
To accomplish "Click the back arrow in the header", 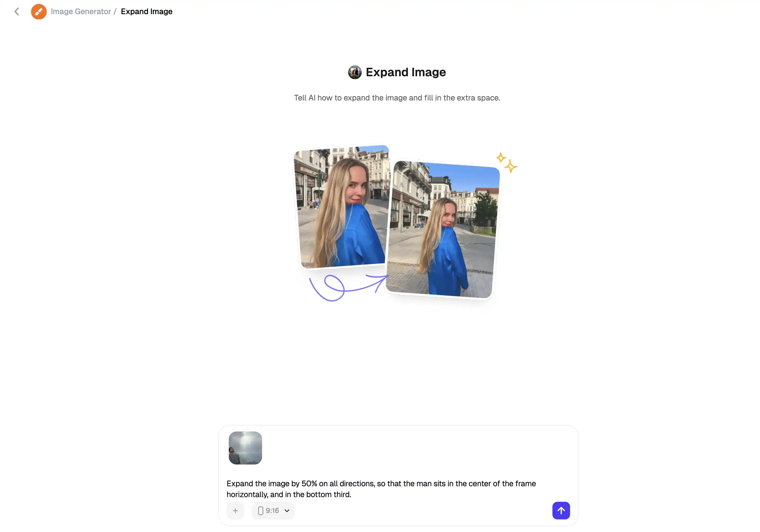I will click(x=17, y=12).
